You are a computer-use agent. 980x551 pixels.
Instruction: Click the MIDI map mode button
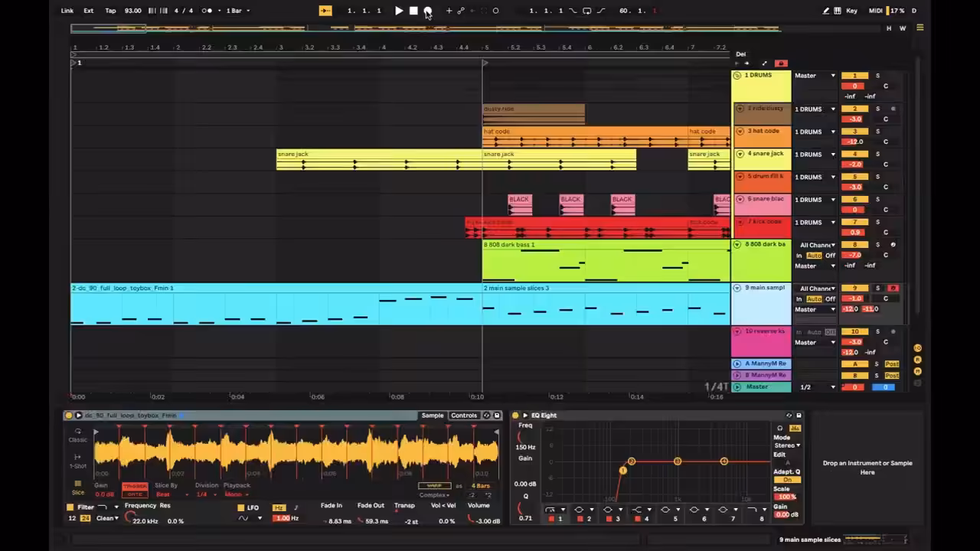click(875, 11)
